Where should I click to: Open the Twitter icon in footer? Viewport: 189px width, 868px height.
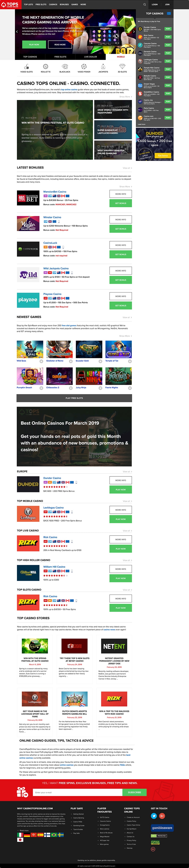pos(154,816)
